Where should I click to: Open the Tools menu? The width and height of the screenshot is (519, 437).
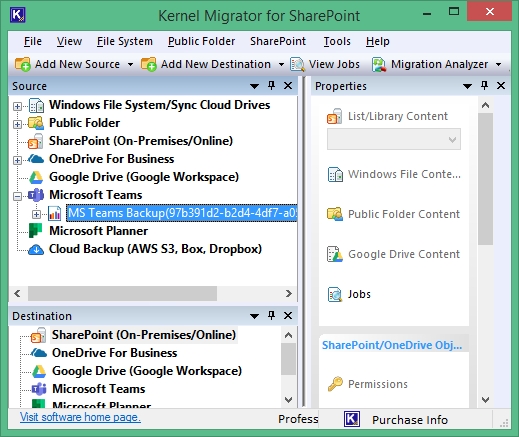point(337,41)
